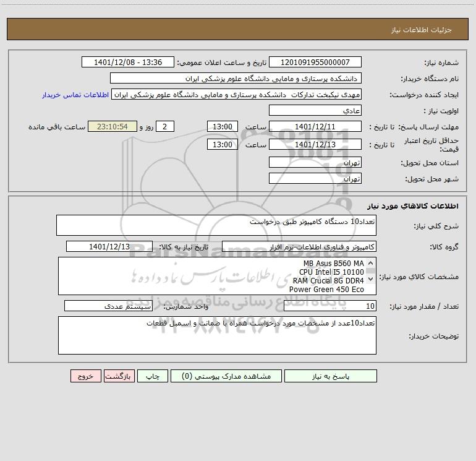Click label مشخصات کالای مورد نیاز
This screenshot has width=476, height=461.
419,277
